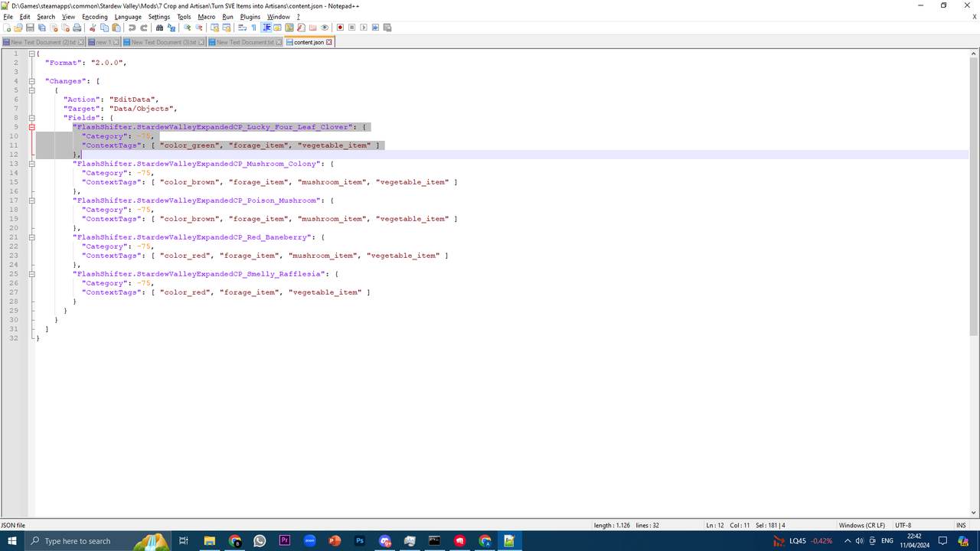The image size is (980, 551).
Task: Collapse Lucky_Four_Leaf_Clover fold on line 9
Action: point(31,127)
